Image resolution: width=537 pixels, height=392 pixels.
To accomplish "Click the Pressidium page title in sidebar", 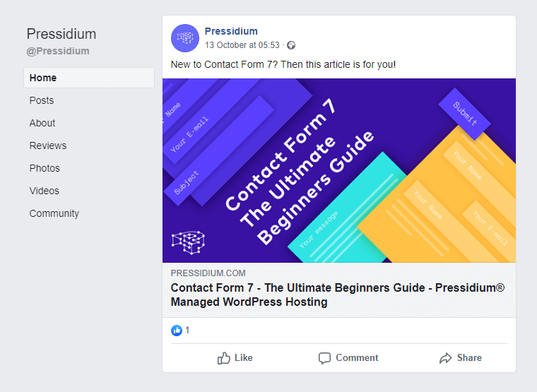I will click(61, 34).
